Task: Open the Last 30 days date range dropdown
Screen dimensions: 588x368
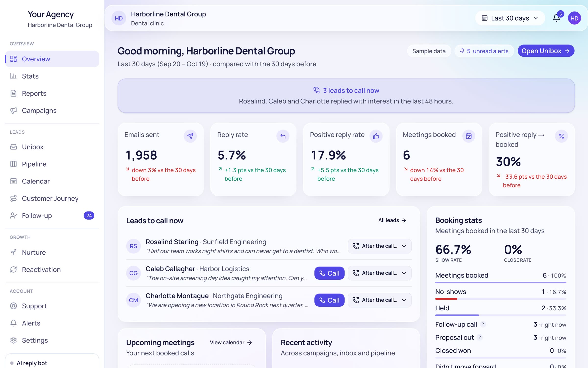Action: [x=510, y=18]
